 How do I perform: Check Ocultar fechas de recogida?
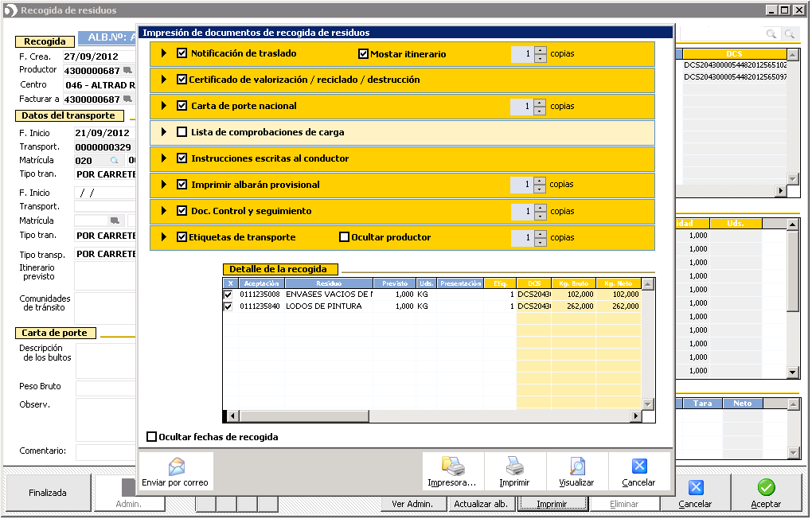point(152,437)
